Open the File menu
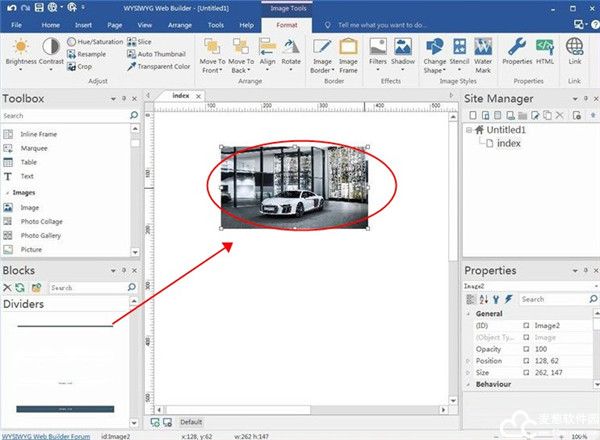Screen dimensions: 600x440 (16, 25)
